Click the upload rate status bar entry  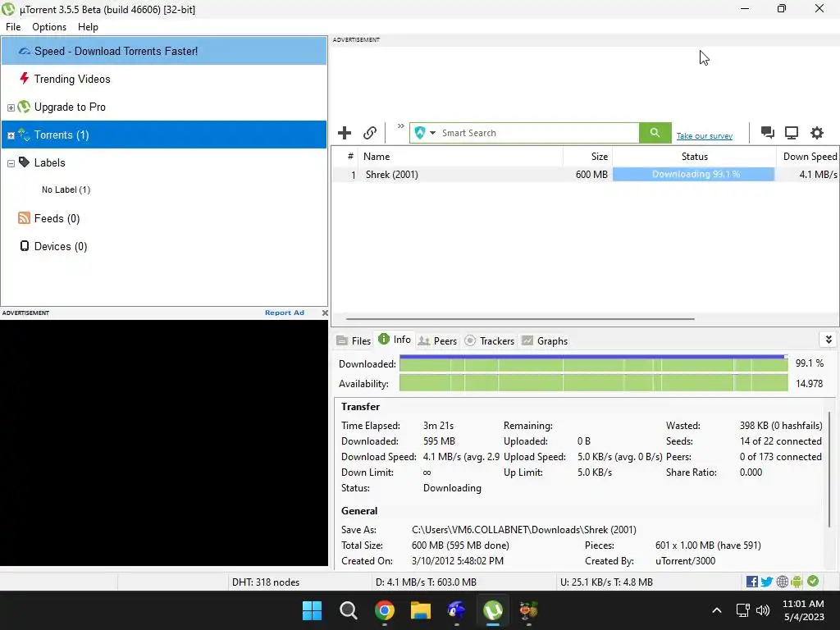tap(606, 582)
